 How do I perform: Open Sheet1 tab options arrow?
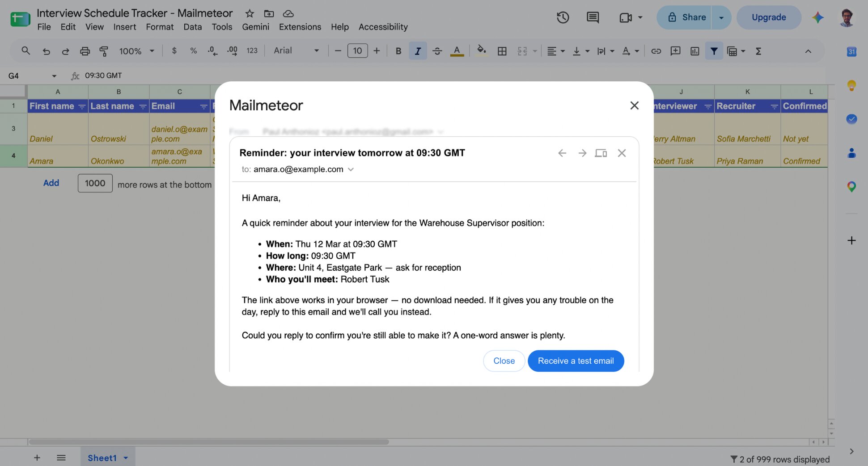(x=126, y=458)
